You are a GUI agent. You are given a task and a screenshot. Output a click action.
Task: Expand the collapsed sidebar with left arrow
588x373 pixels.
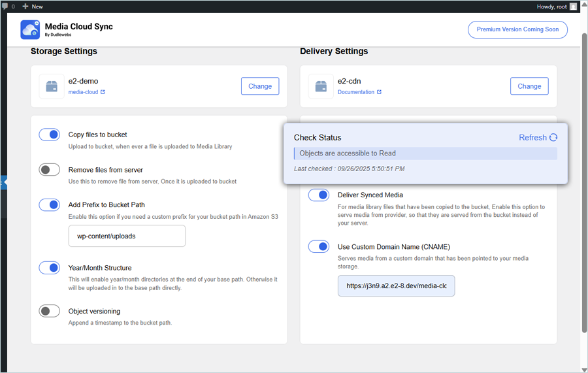pos(4,183)
